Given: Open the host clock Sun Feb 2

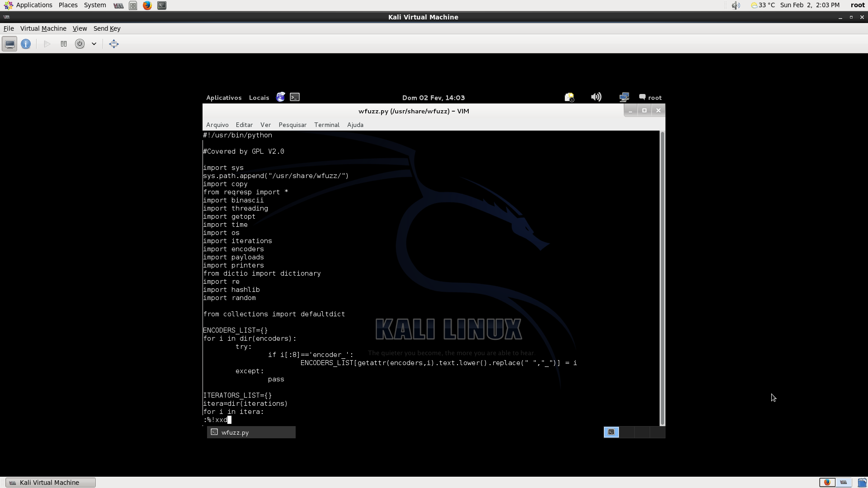Looking at the screenshot, I should [810, 5].
